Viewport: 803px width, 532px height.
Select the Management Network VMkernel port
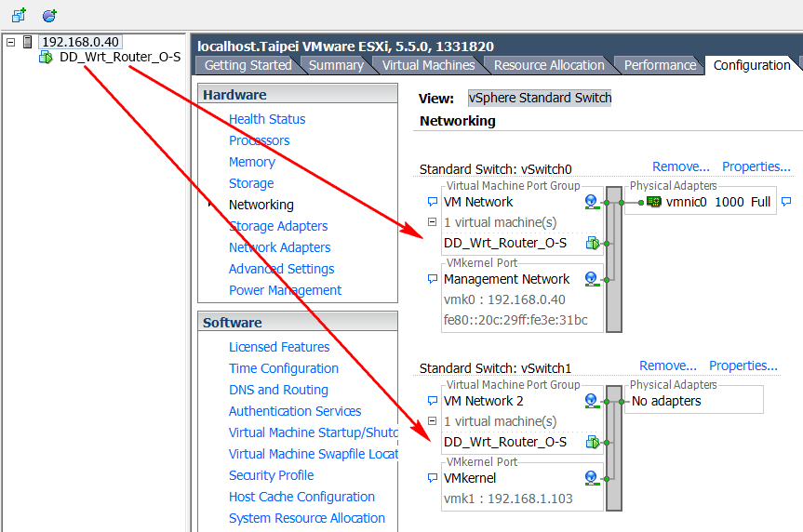[x=506, y=279]
